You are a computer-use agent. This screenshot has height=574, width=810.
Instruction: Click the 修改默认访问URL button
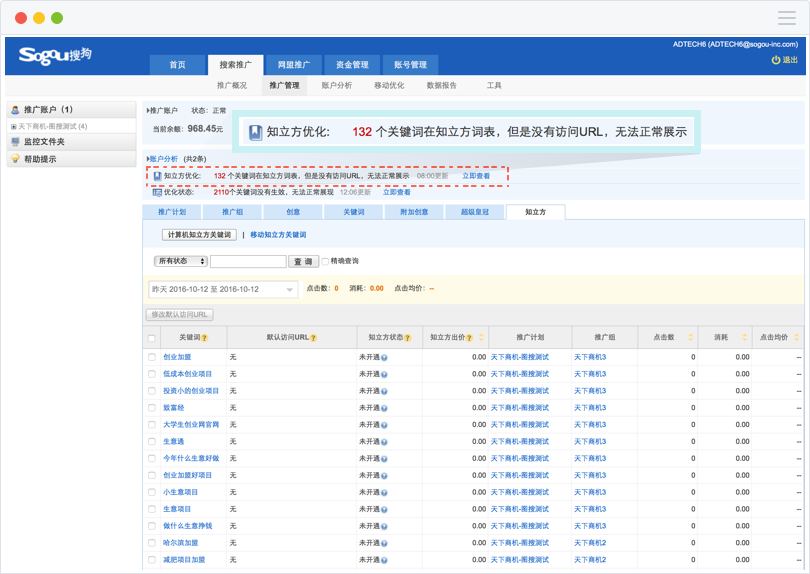(x=180, y=314)
